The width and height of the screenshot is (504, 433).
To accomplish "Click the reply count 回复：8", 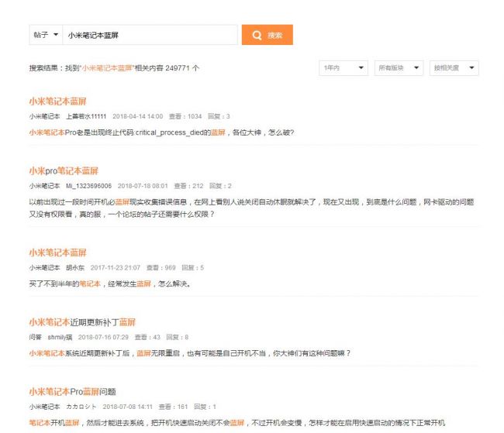I will tap(178, 337).
